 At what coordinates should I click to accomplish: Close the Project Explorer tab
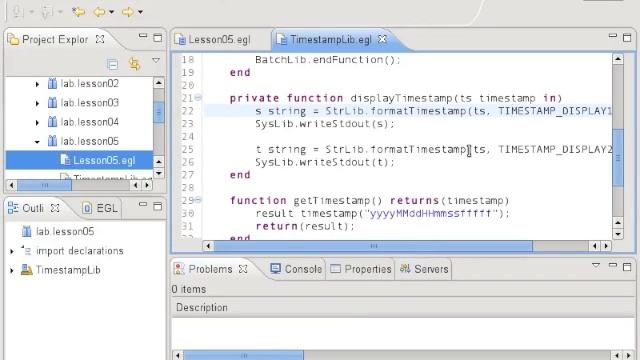(x=100, y=39)
